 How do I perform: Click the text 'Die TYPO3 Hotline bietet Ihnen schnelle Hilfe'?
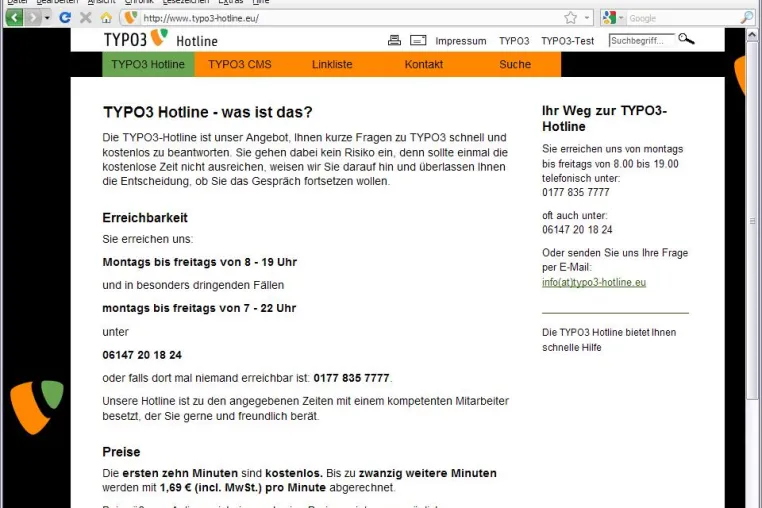[609, 340]
